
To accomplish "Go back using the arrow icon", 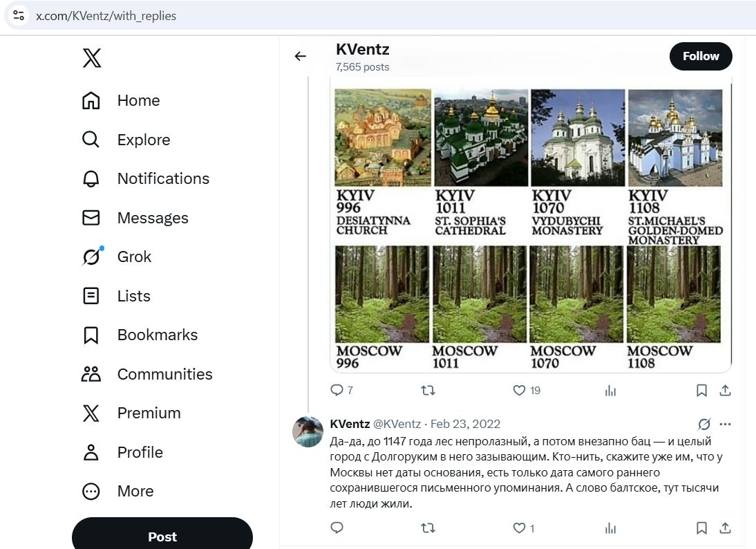I will [300, 56].
